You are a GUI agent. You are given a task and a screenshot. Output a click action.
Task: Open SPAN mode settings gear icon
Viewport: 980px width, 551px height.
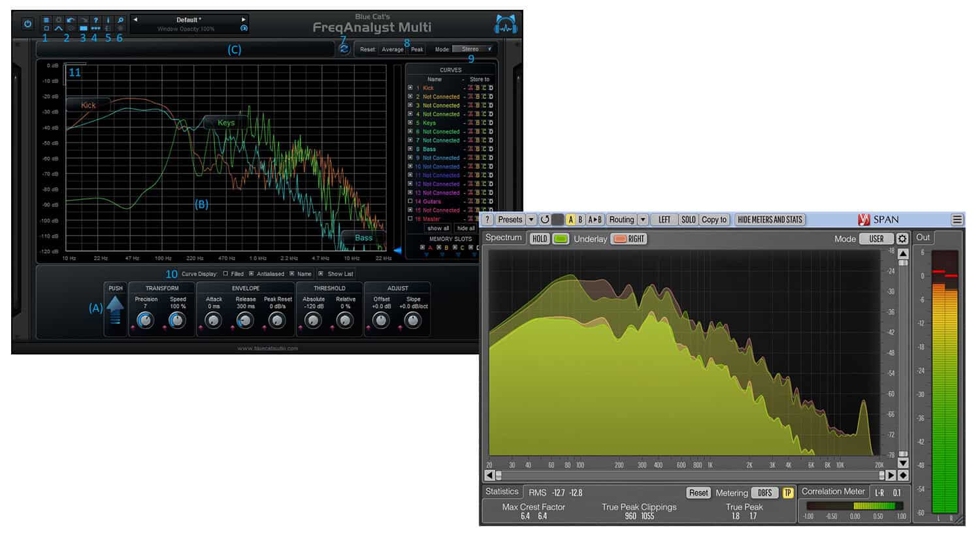pyautogui.click(x=903, y=239)
